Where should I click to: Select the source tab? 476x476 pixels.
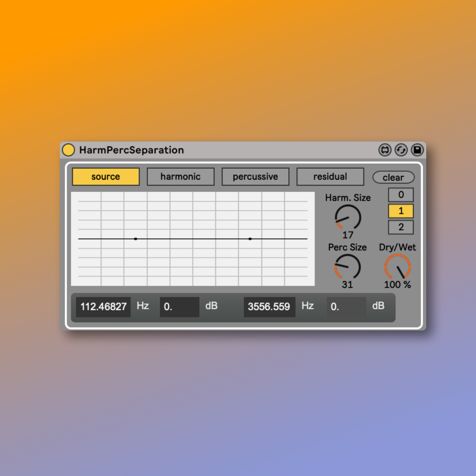pos(106,177)
